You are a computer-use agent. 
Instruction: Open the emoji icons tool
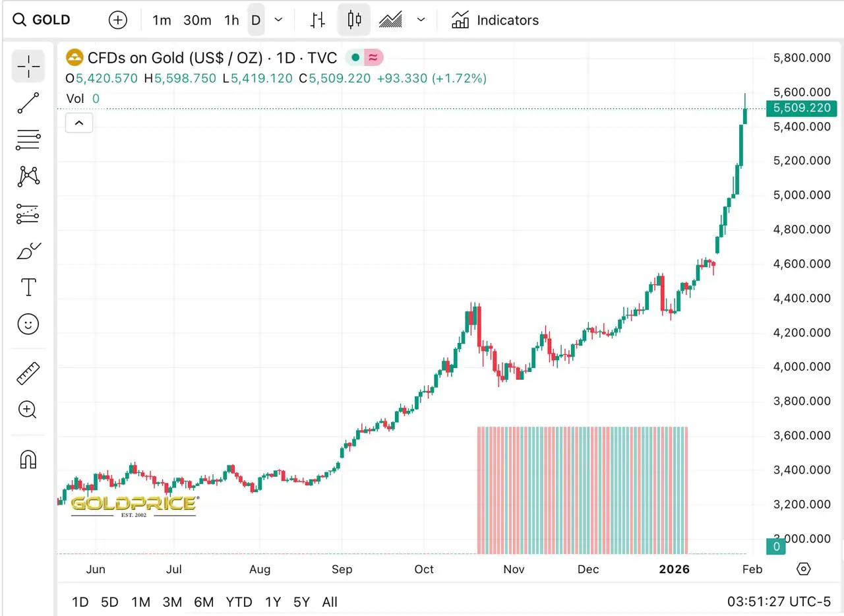(28, 324)
